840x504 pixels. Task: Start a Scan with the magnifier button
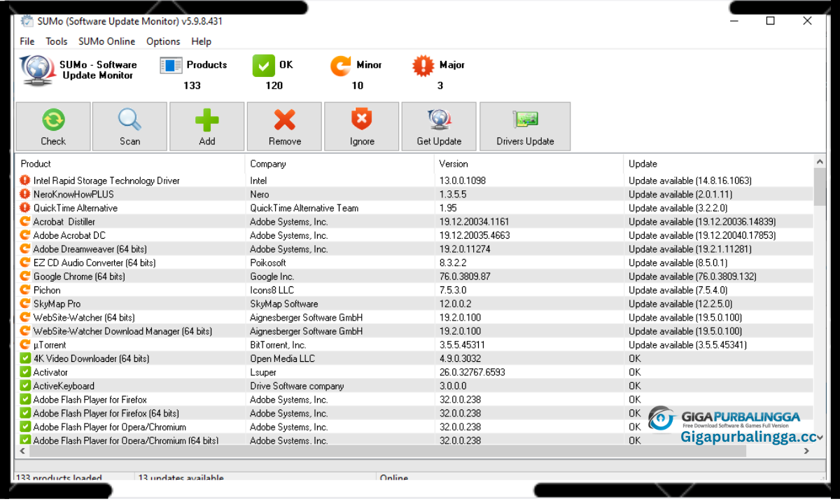pyautogui.click(x=130, y=127)
